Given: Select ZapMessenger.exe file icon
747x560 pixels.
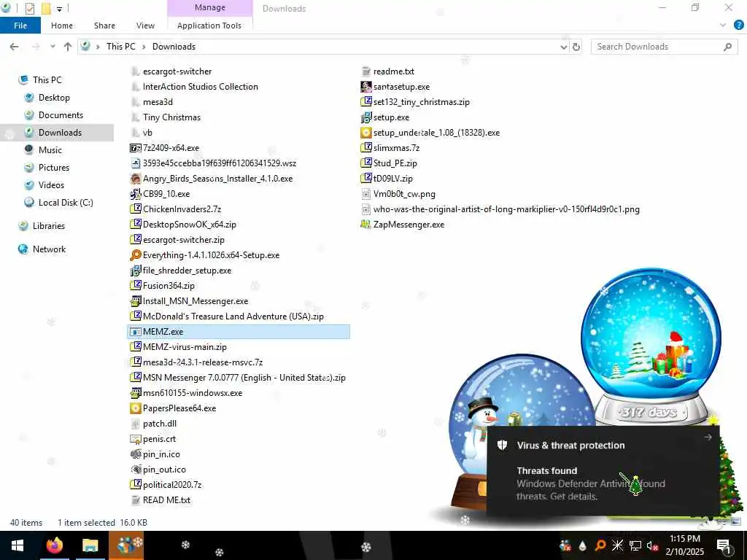Looking at the screenshot, I should 366,225.
